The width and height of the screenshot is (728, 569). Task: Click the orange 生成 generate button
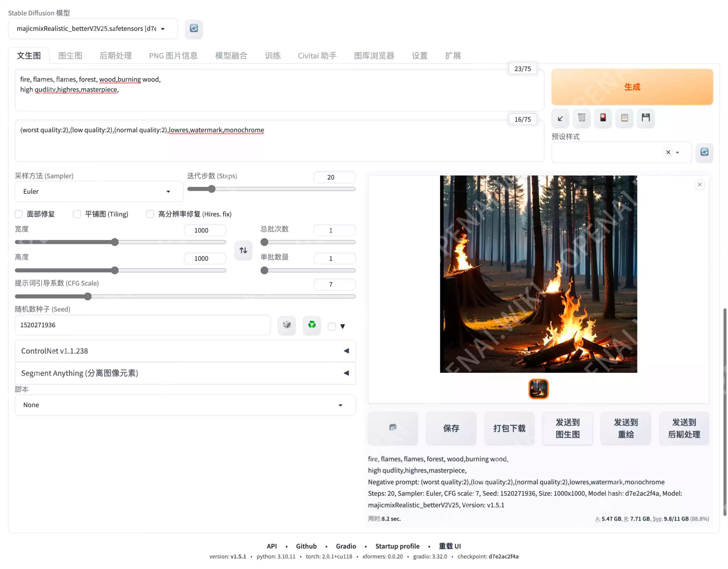click(632, 87)
